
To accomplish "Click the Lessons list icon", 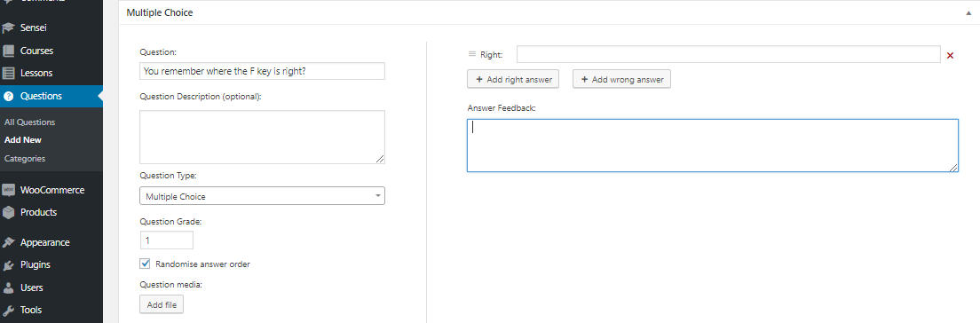I will 9,73.
